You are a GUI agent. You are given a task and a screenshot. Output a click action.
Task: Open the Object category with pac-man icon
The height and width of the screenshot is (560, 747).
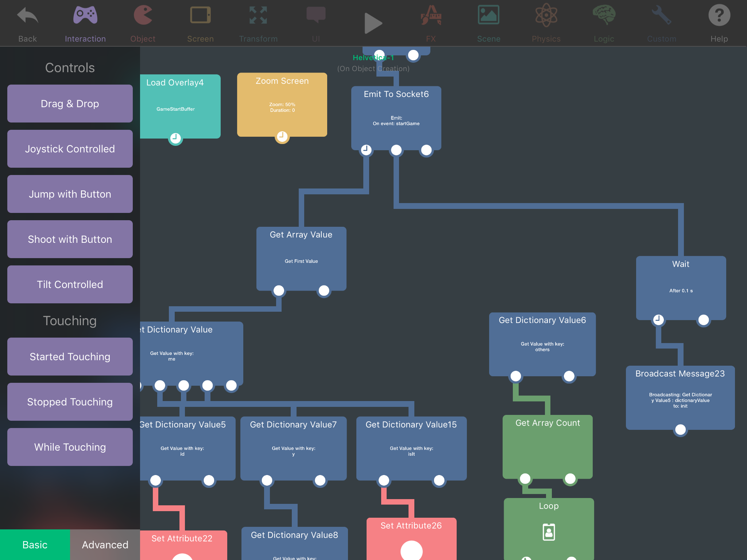143,16
